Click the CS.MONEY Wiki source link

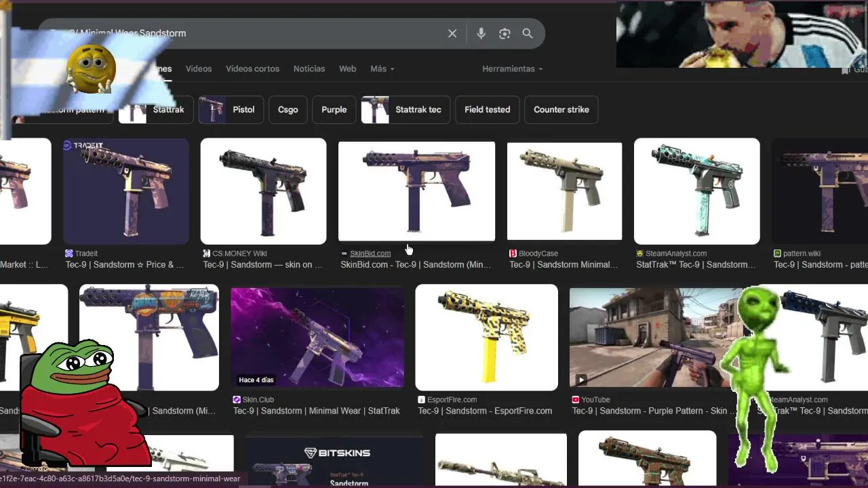(239, 253)
